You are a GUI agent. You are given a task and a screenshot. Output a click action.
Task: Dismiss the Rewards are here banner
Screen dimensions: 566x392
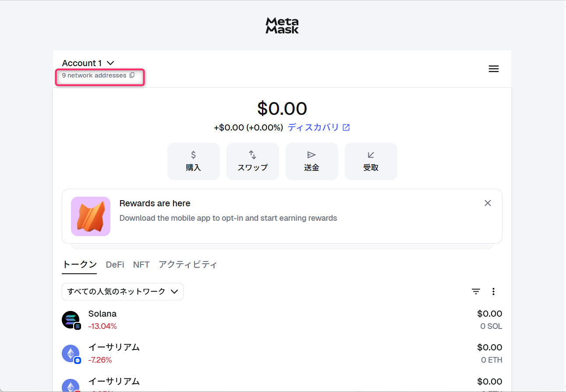pyautogui.click(x=488, y=203)
